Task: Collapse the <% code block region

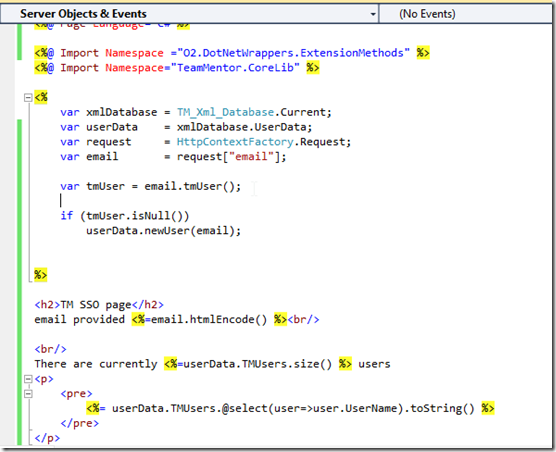Action: tap(28, 97)
